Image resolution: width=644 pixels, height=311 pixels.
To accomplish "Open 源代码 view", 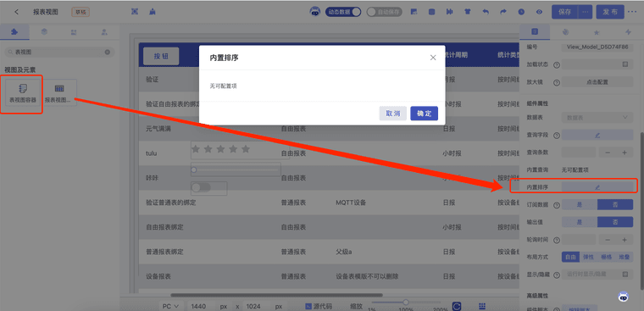I will 319,306.
